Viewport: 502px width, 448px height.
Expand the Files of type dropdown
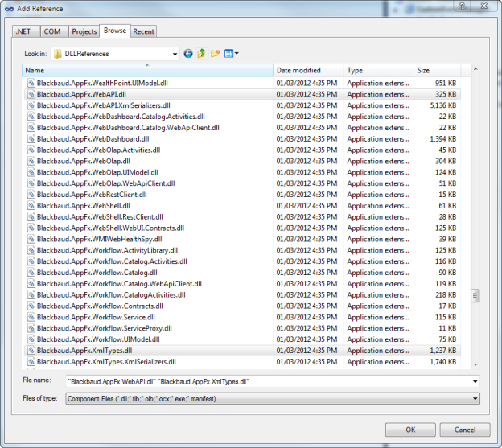click(x=475, y=399)
